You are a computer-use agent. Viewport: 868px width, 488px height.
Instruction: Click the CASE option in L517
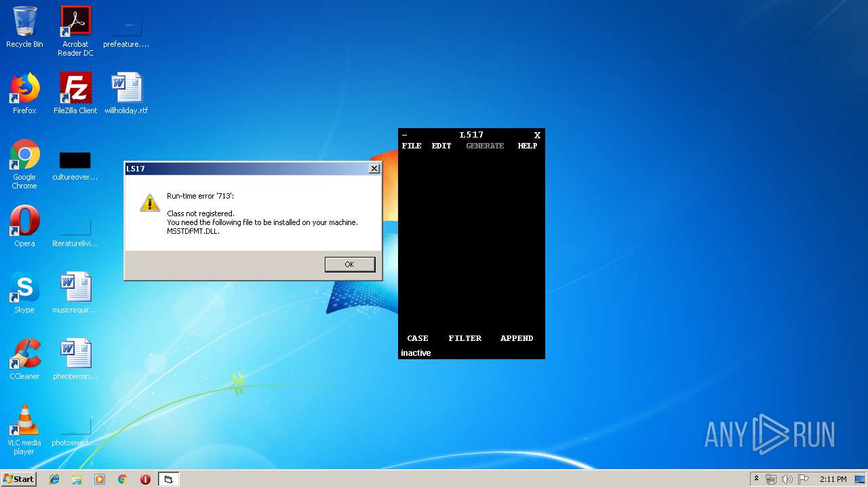418,338
